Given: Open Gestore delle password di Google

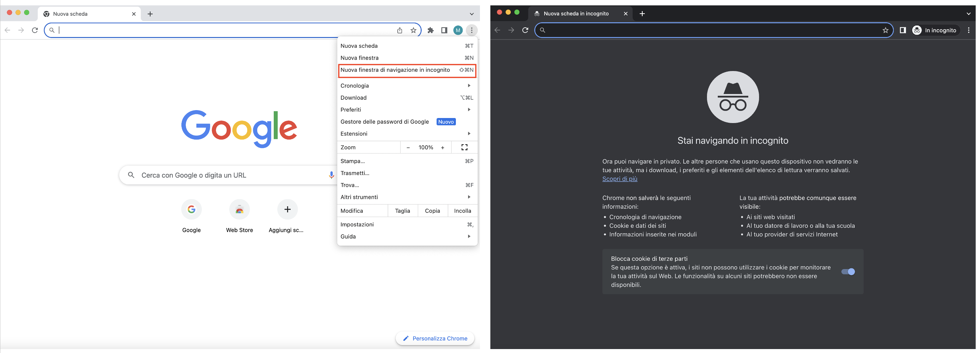Looking at the screenshot, I should 407,122.
